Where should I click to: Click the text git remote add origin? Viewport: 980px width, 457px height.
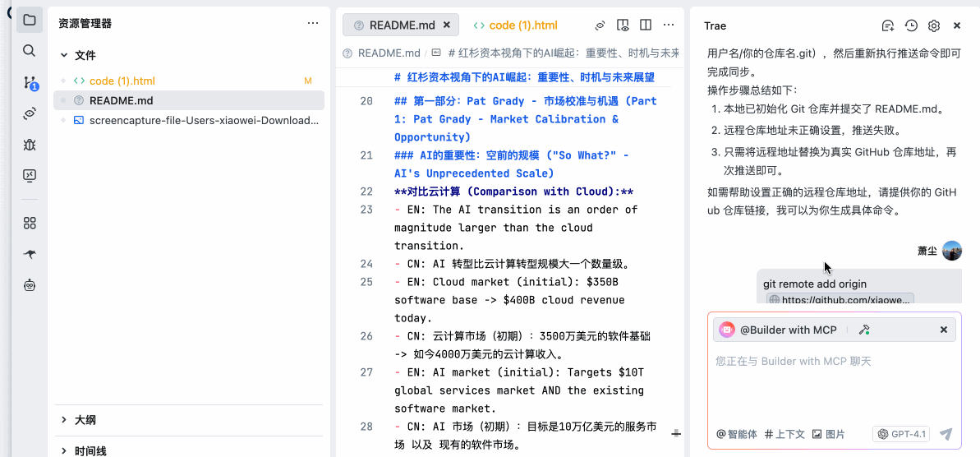814,284
